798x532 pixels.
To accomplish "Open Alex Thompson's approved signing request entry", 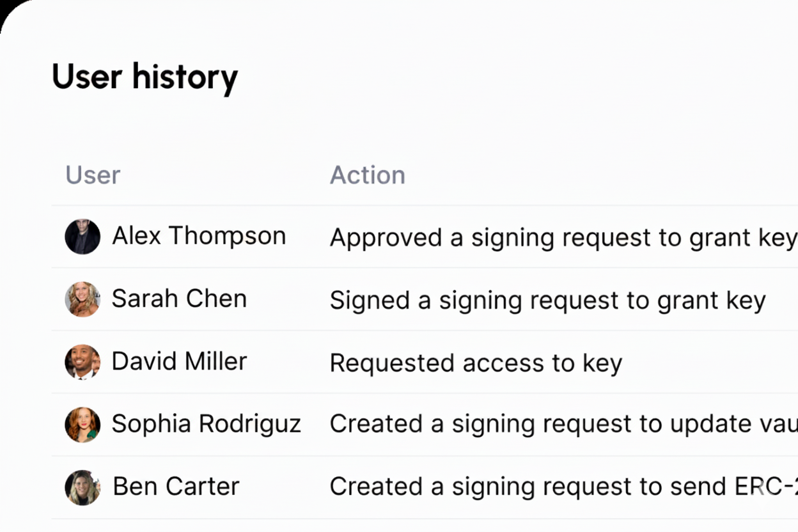I will [563, 238].
